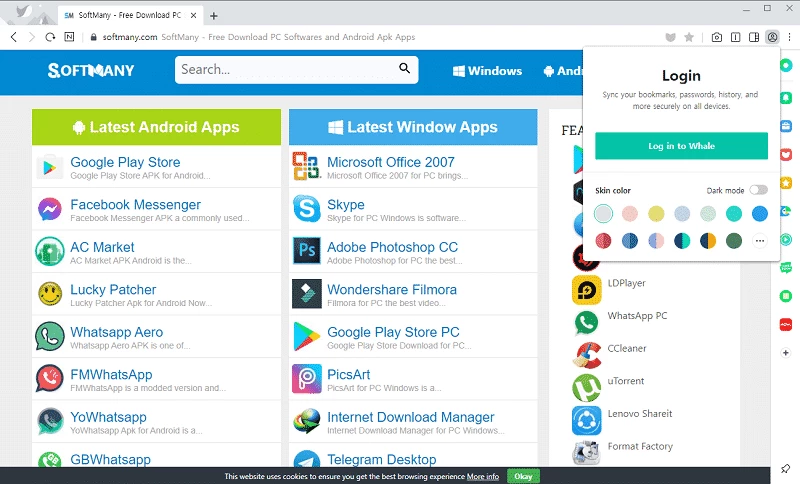
Task: Click the search magnifier icon on SoftMany
Action: click(405, 69)
